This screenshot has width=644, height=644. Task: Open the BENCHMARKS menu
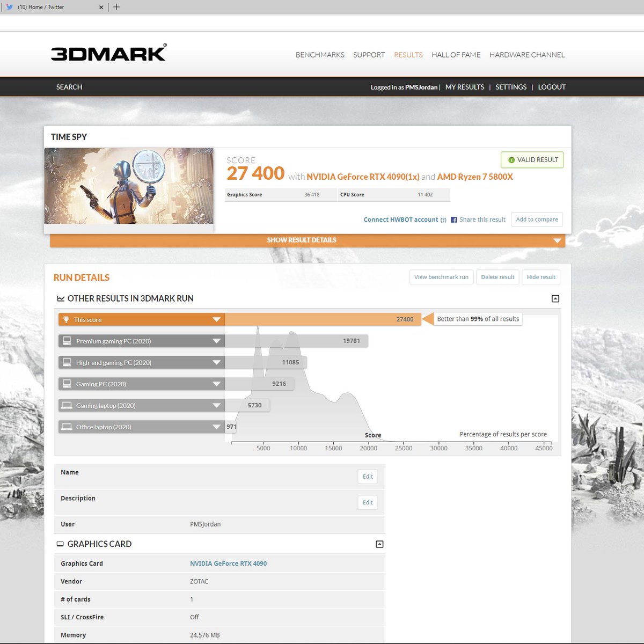(x=320, y=55)
